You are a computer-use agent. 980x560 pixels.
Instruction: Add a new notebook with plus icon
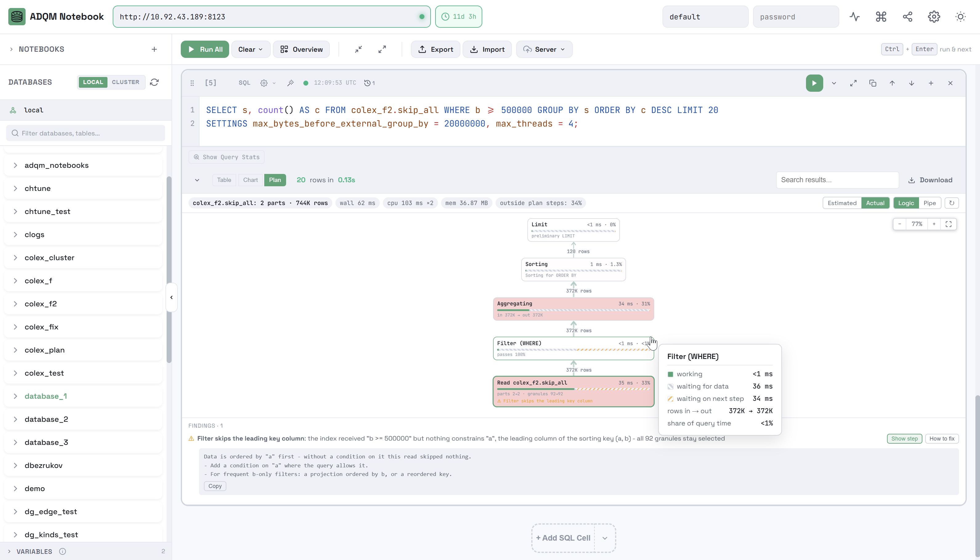click(x=154, y=49)
